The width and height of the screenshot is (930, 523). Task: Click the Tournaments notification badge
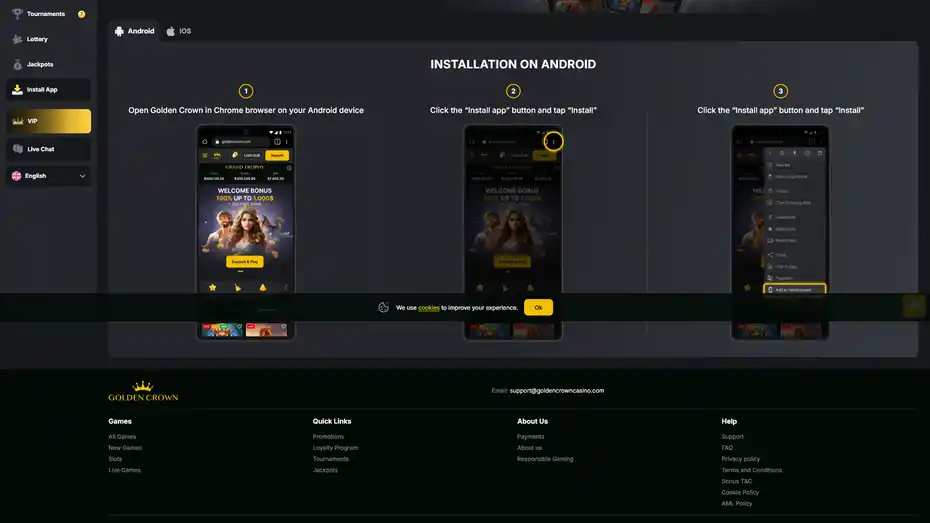click(x=81, y=14)
